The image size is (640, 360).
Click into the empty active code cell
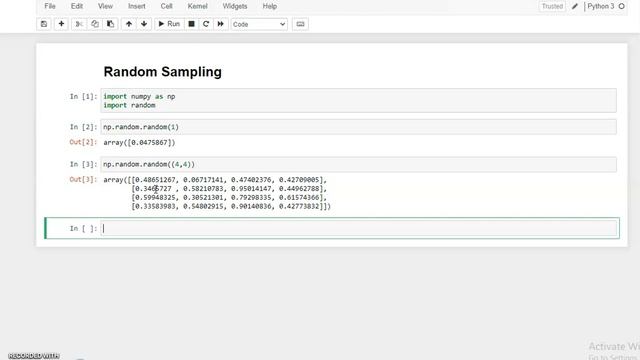point(358,228)
